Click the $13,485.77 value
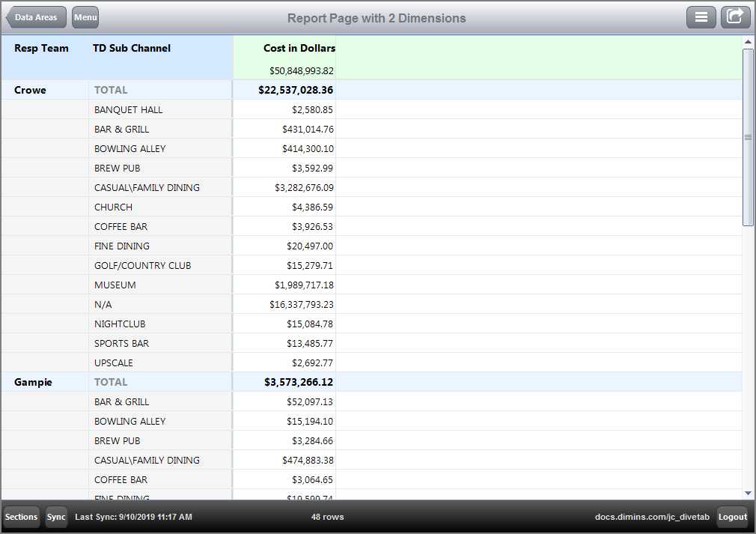This screenshot has width=756, height=534. [310, 344]
